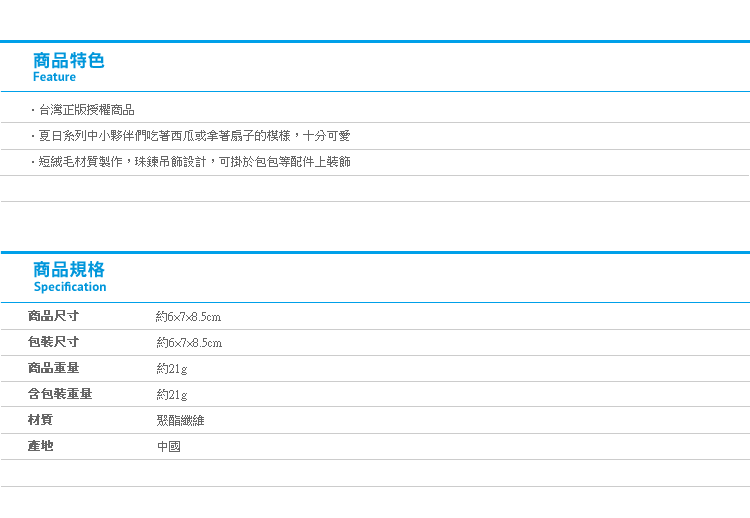
Task: Select the 台灣正版授權商品 bullet line
Action: (x=82, y=110)
